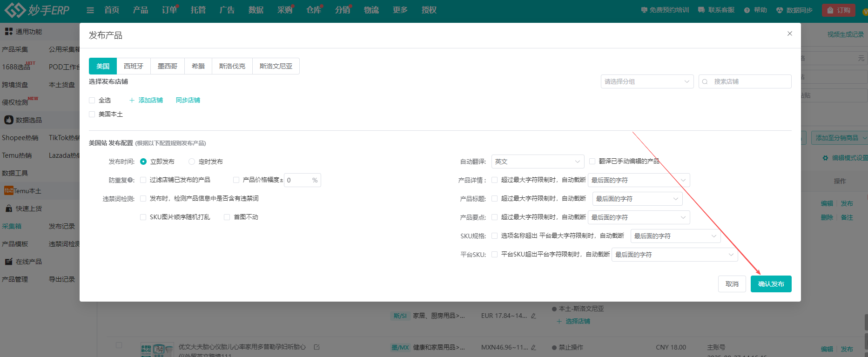
Task: Open 物流 top menu
Action: tap(371, 10)
